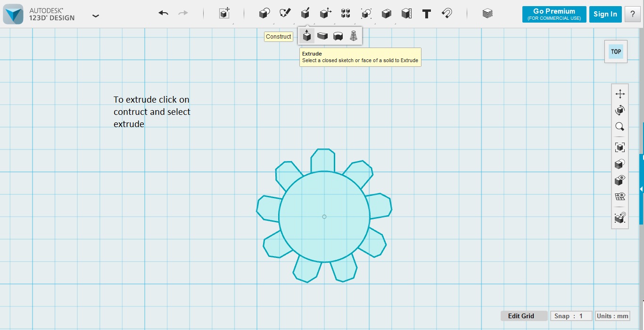Open the Material editor icon
The width and height of the screenshot is (644, 330).
pyautogui.click(x=487, y=14)
